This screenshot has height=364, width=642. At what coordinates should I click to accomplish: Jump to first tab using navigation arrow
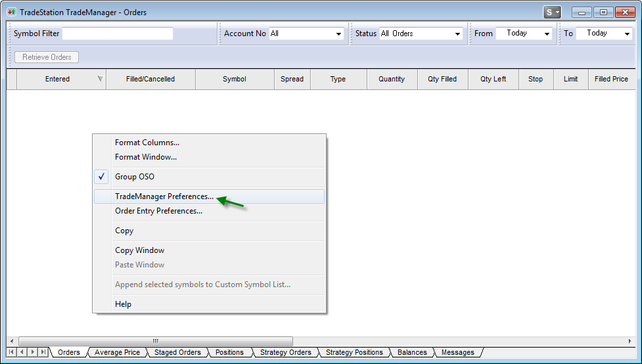pyautogui.click(x=11, y=352)
